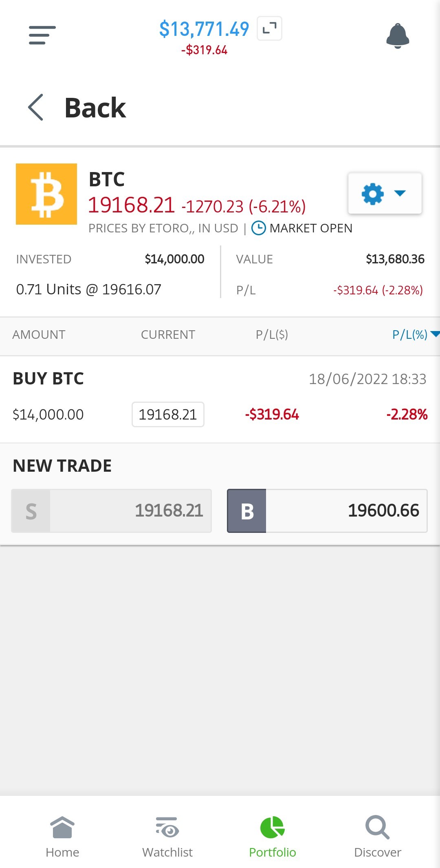Screen dimensions: 440x868
Task: Click the Buy button at 19600.66
Action: pos(327,511)
